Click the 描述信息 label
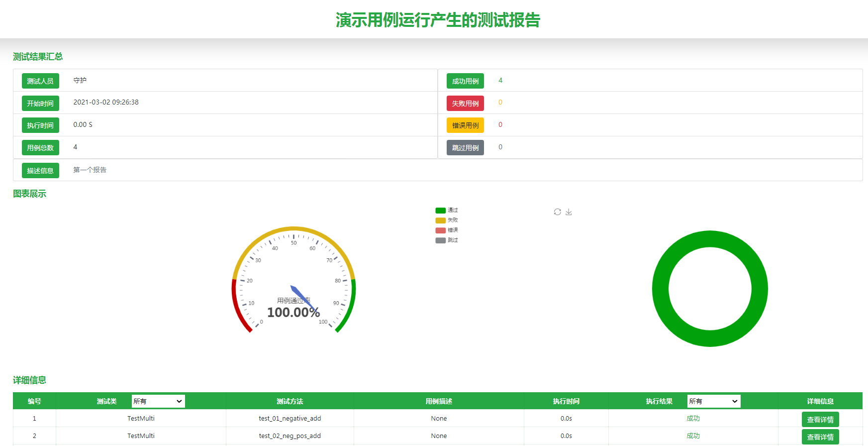 click(40, 170)
